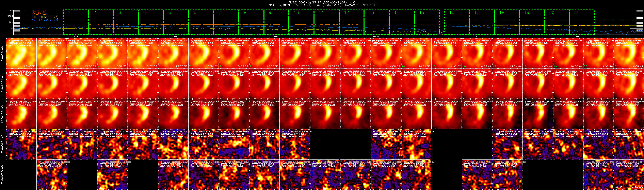
Task: Open the image stamped 13:52:32
Action: pos(143,53)
